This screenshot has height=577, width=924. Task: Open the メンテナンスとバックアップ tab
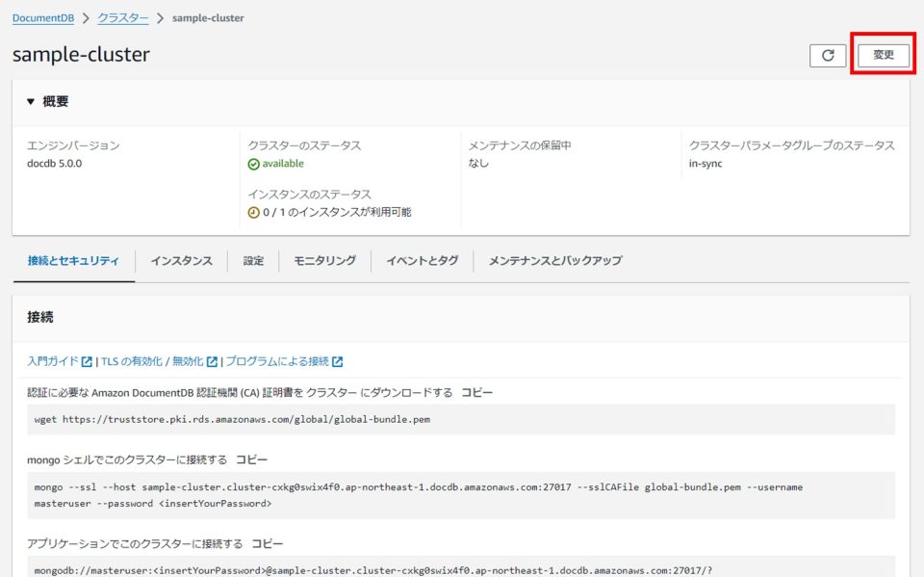(x=555, y=261)
